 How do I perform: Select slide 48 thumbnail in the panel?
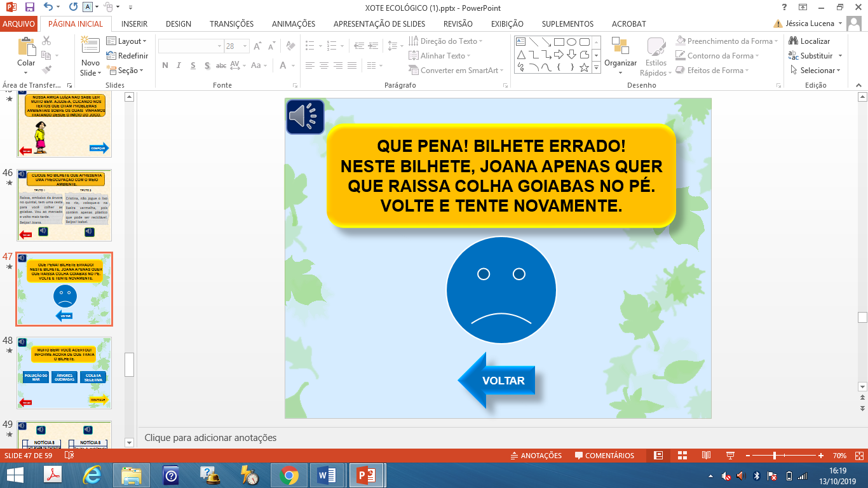point(64,373)
